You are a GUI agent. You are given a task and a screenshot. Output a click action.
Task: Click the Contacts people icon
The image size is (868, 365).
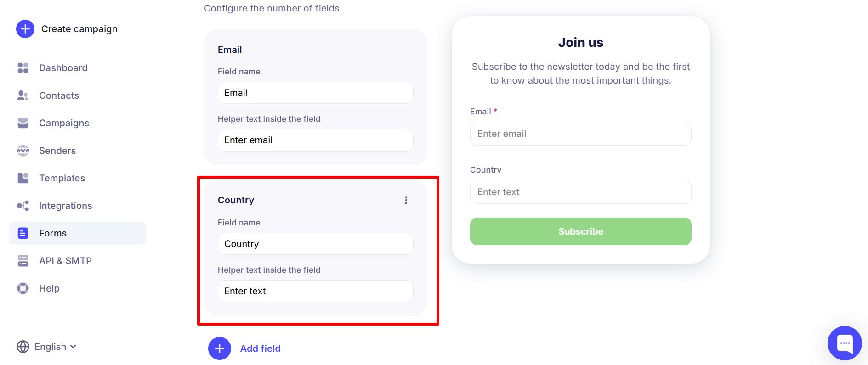point(23,95)
